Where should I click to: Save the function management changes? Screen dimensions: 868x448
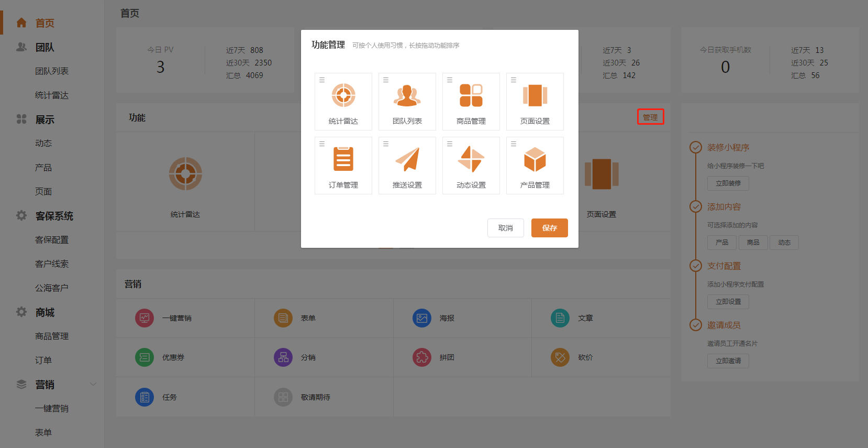[549, 228]
